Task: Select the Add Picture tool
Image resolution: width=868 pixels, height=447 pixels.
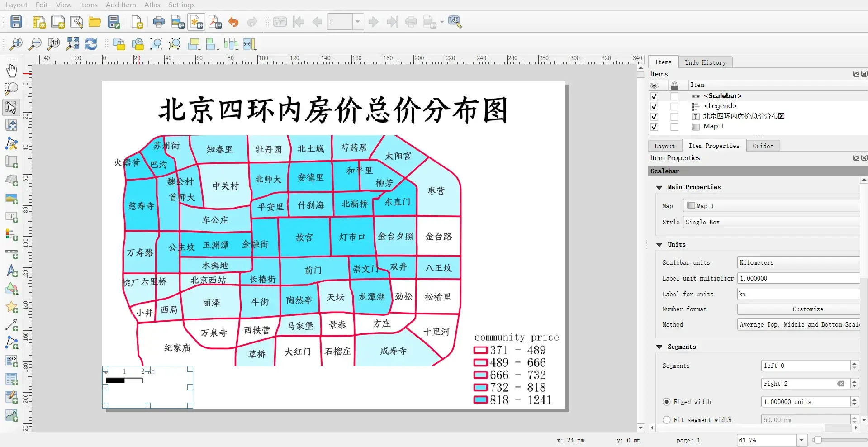Action: 12,199
